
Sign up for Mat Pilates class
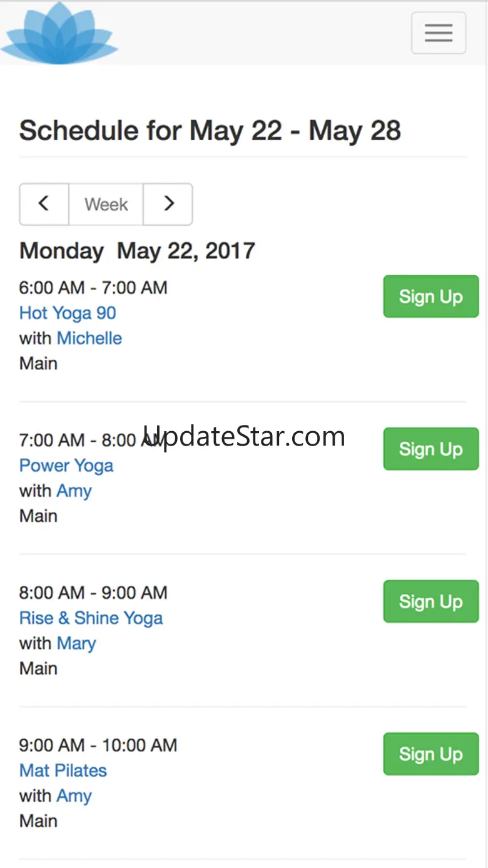tap(430, 754)
